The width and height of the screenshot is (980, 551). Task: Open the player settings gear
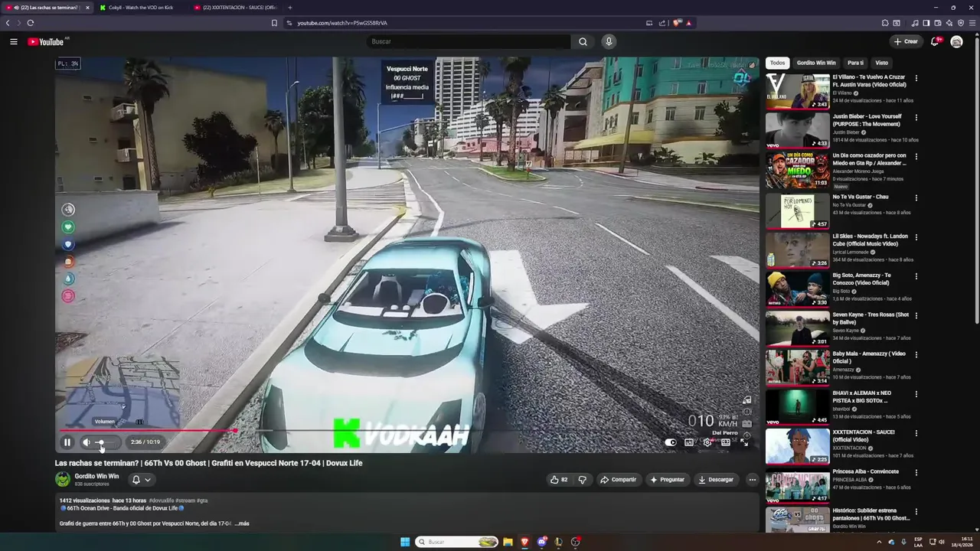pyautogui.click(x=707, y=442)
